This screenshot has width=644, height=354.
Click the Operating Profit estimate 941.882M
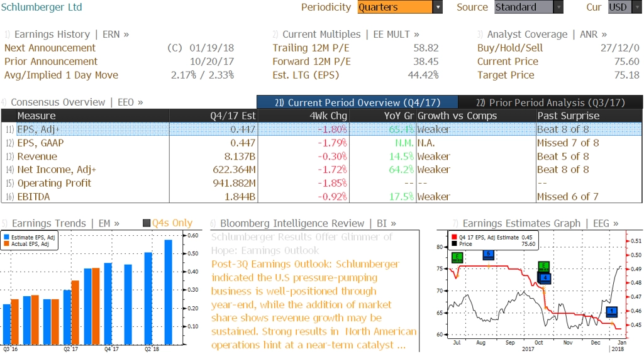[234, 183]
